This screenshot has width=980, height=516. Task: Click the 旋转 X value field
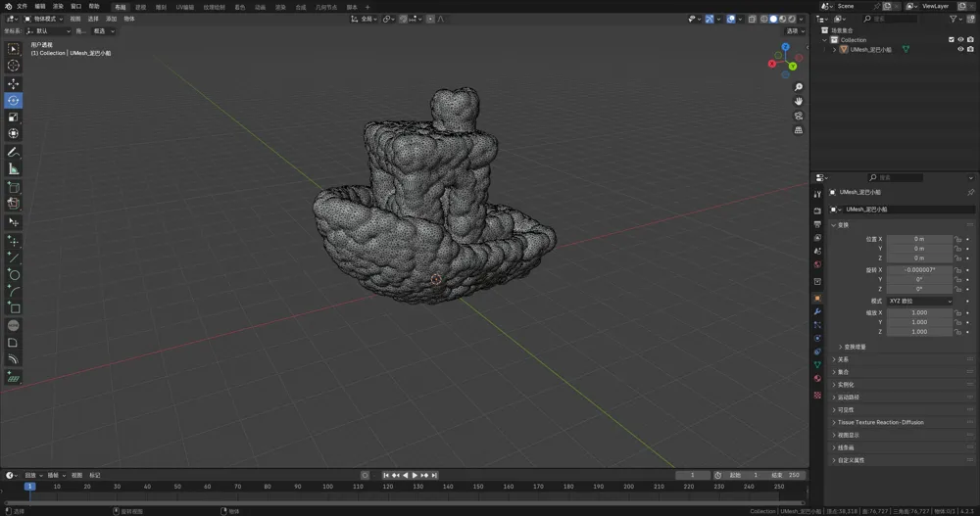919,270
